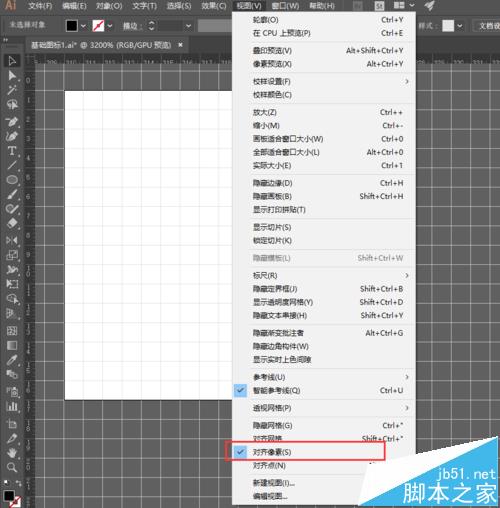Toggle 叠印预览(V) overprint preview
This screenshot has width=500, height=508.
pos(324,50)
